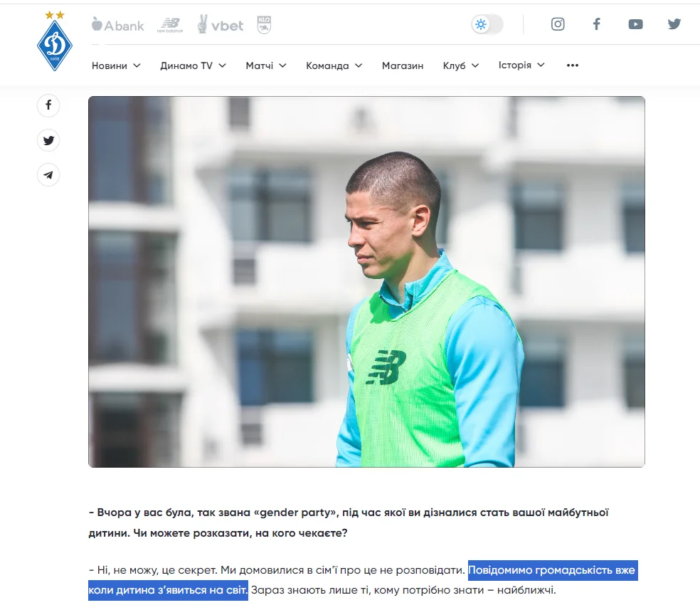
Task: Expand the Матчі dropdown menu
Action: pos(266,65)
